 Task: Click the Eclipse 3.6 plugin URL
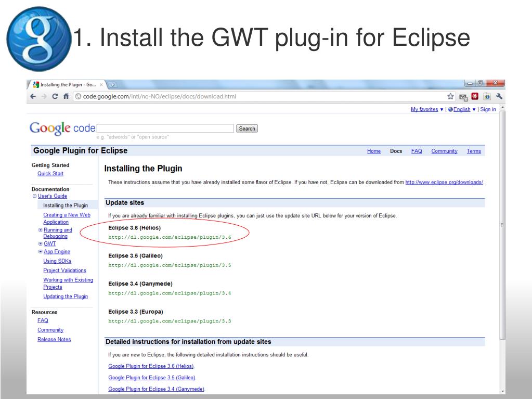170,237
